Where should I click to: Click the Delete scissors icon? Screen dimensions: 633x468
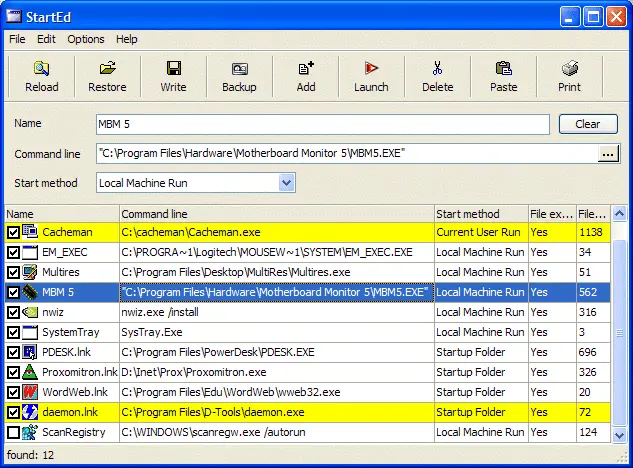(x=437, y=69)
